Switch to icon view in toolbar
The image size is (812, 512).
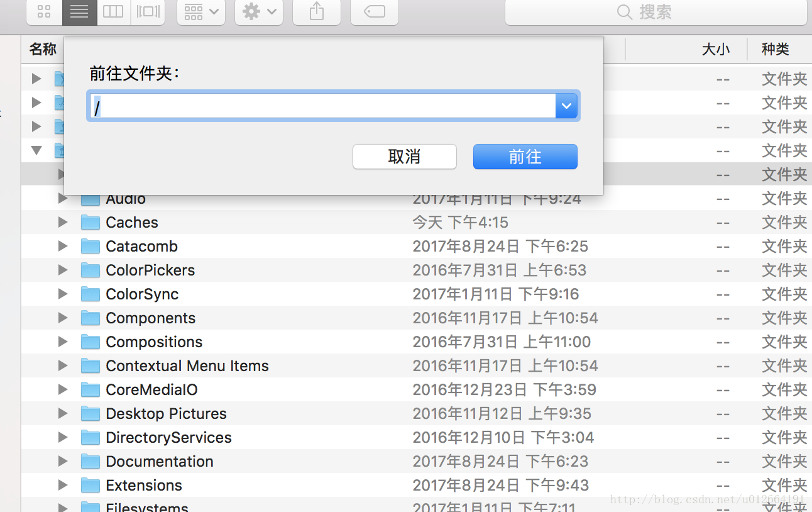(x=44, y=12)
